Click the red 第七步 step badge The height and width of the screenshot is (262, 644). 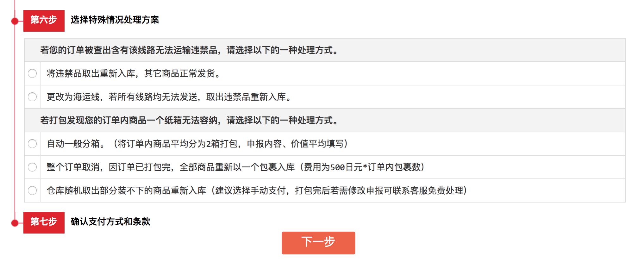point(44,222)
